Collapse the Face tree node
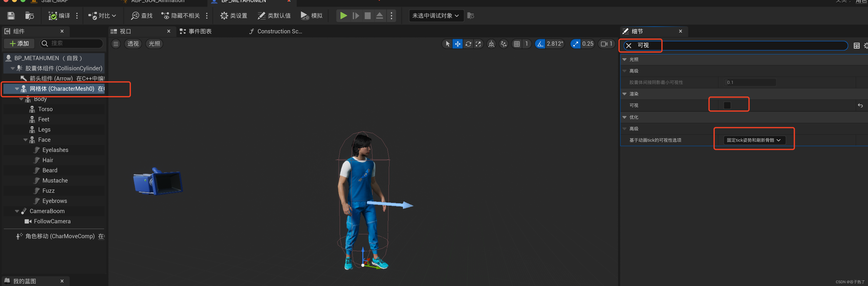 [25, 140]
